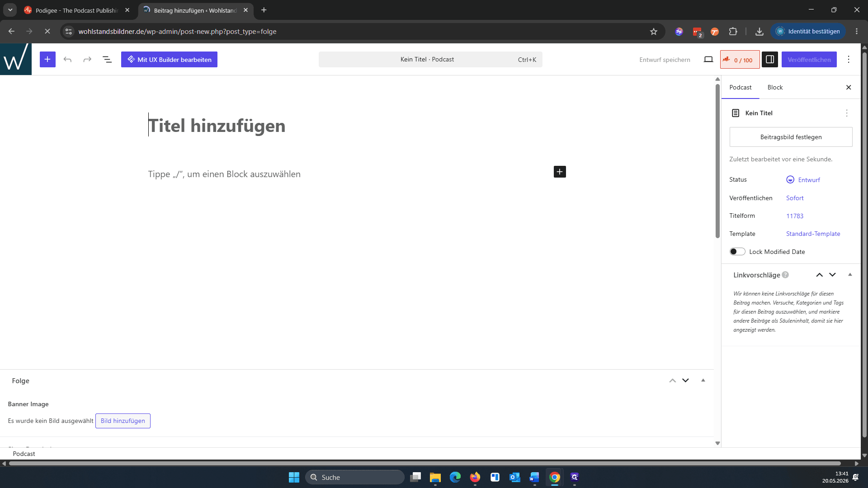Click the redo arrow in editor toolbar
This screenshot has width=868, height=488.
[x=87, y=59]
